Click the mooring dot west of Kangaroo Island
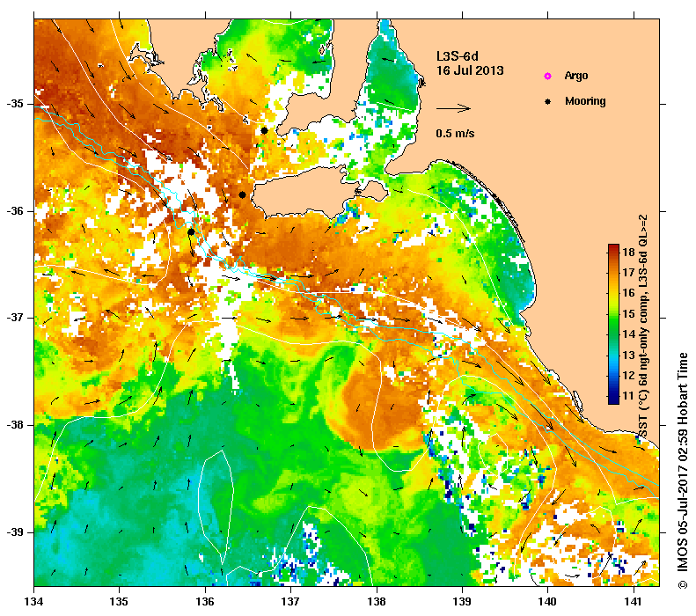The width and height of the screenshot is (696, 616). [x=242, y=194]
